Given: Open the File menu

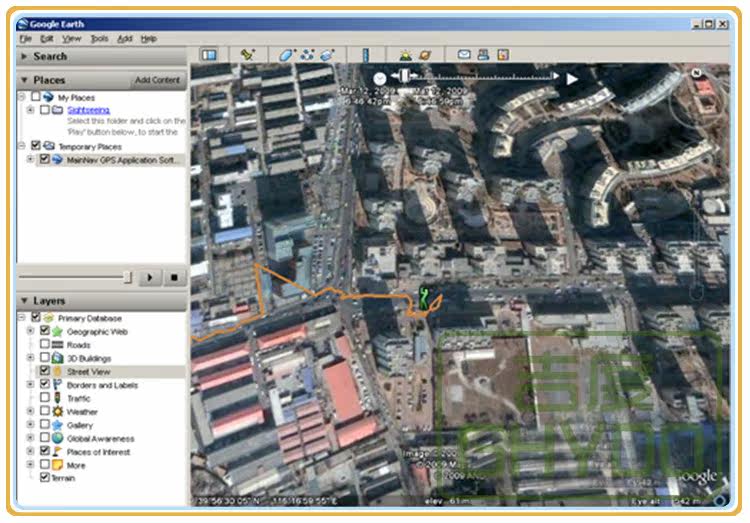Looking at the screenshot, I should point(26,39).
